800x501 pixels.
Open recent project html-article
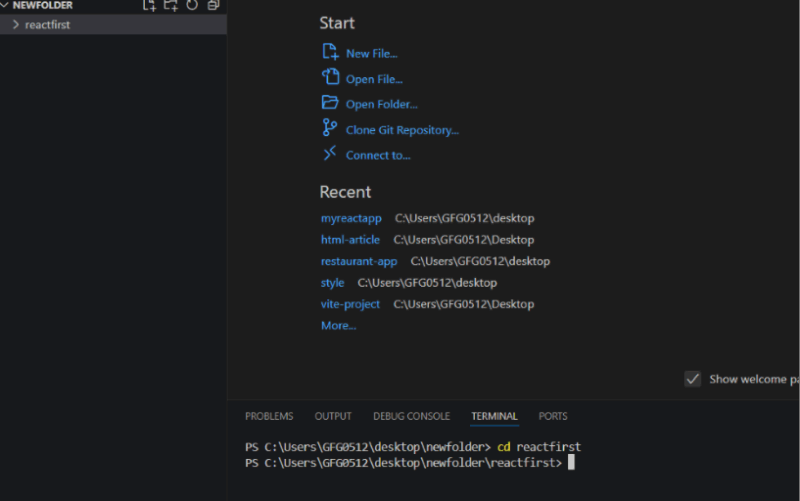pos(350,240)
